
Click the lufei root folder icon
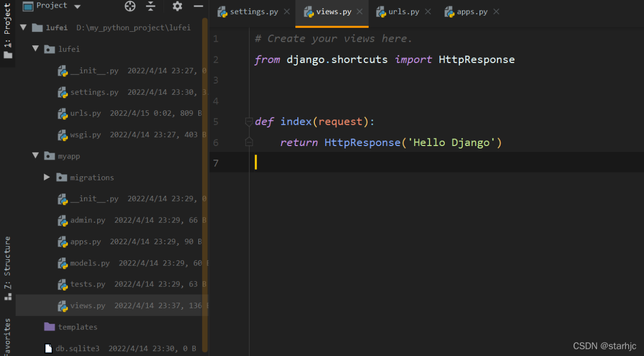click(37, 28)
